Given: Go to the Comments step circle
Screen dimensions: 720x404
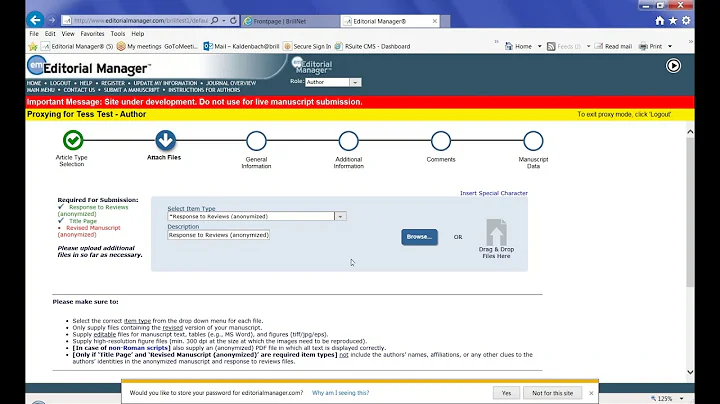Looking at the screenshot, I should [x=441, y=141].
